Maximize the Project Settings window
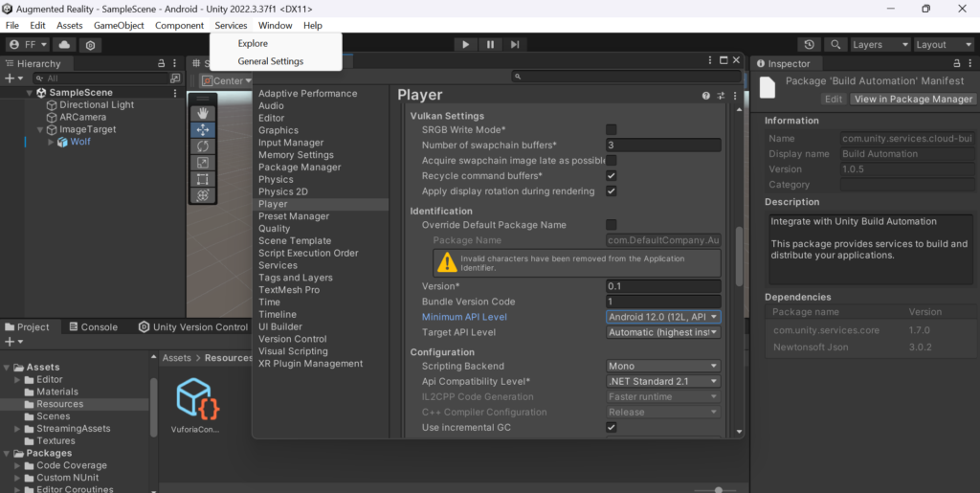Image resolution: width=980 pixels, height=493 pixels. tap(724, 60)
